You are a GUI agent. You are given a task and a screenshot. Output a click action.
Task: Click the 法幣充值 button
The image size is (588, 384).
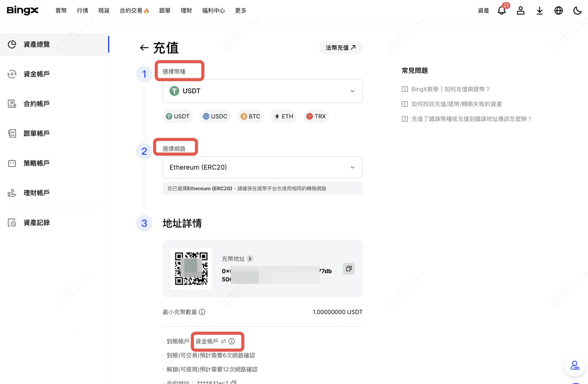coord(340,48)
